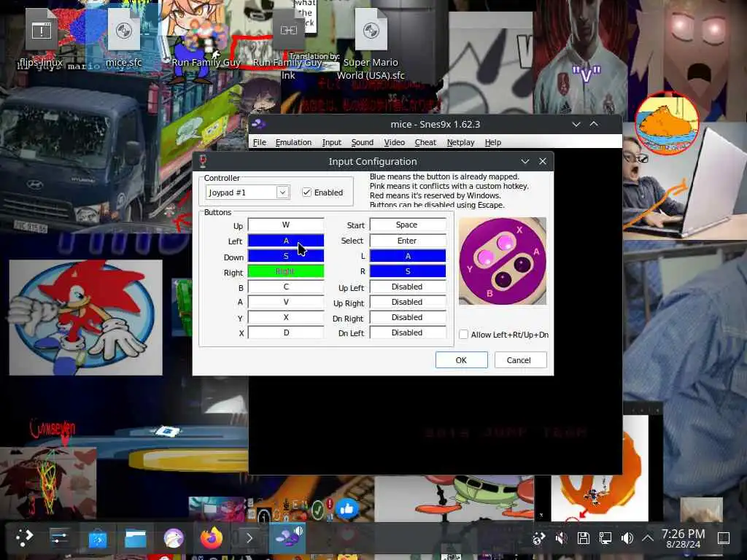Click the blue Left mapping field
Screen dimensions: 747x560
click(286, 241)
